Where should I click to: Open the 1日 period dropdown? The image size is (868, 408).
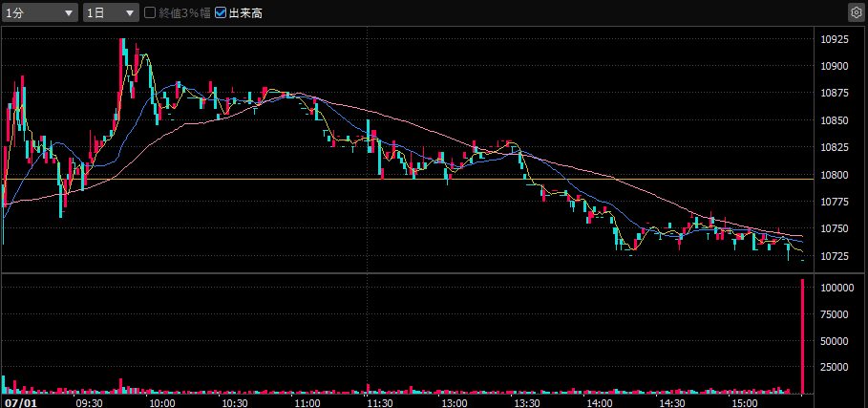[x=111, y=12]
